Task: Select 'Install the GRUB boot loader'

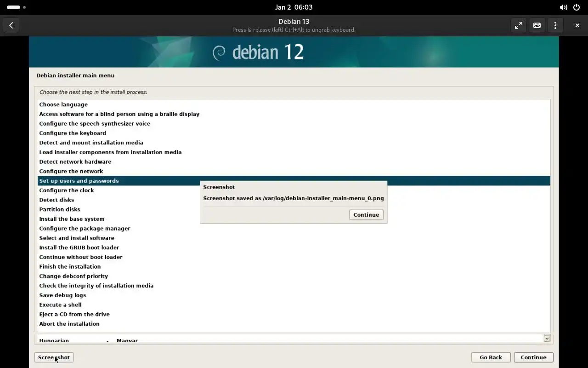Action: click(x=294, y=247)
